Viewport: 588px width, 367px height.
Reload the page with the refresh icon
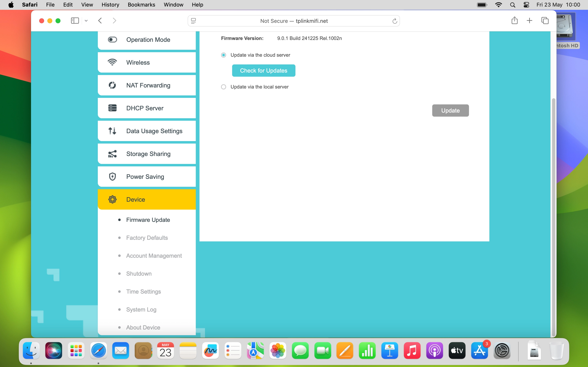394,21
